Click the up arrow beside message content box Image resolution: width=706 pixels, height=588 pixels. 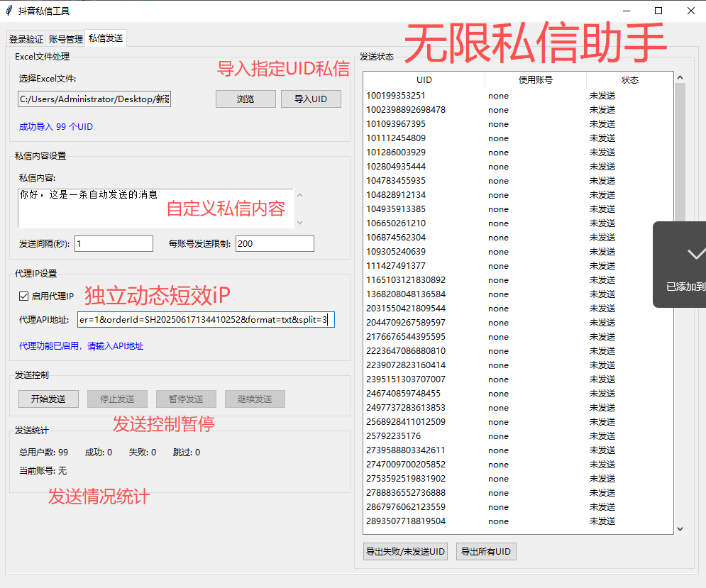tap(300, 194)
